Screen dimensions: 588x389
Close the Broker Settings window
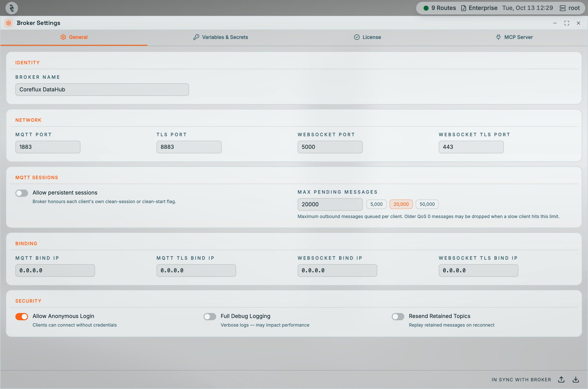click(578, 23)
